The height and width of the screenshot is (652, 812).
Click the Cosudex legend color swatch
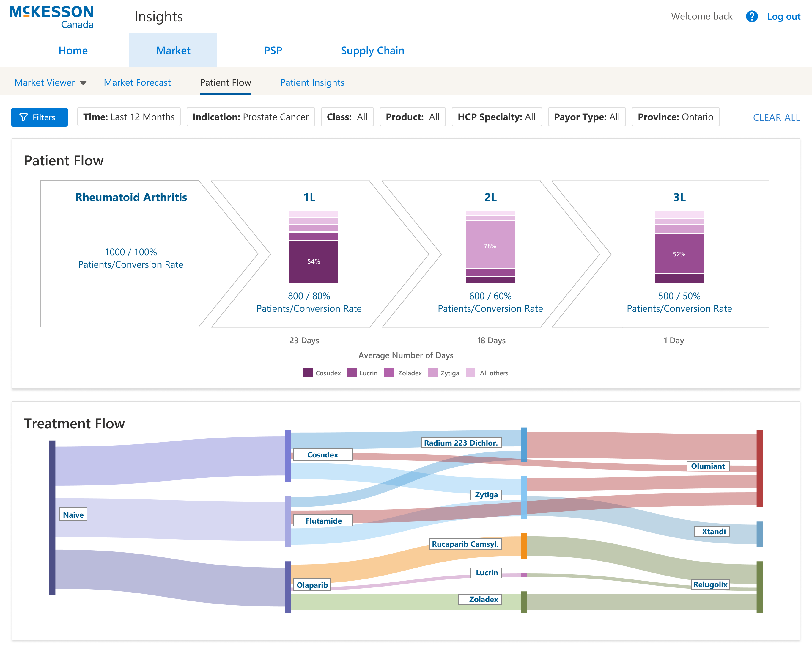(308, 373)
